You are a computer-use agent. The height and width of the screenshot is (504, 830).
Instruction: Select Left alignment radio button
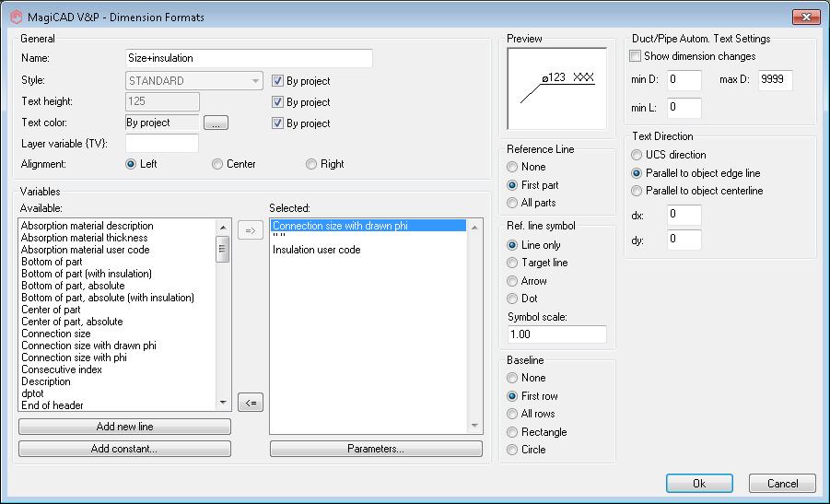(131, 164)
